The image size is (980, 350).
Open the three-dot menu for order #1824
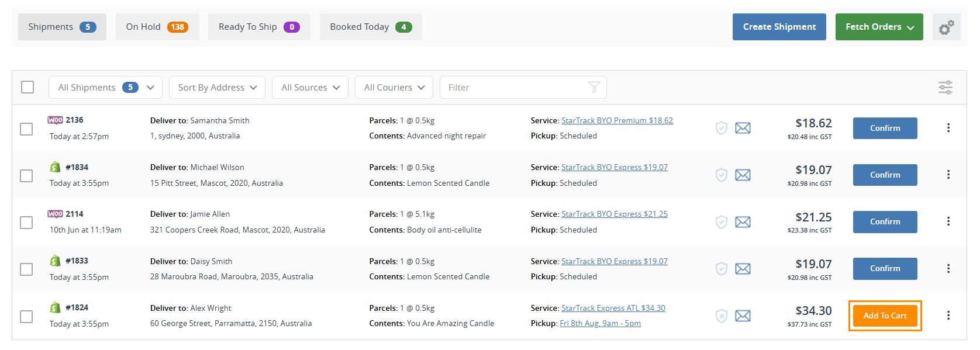click(x=948, y=316)
